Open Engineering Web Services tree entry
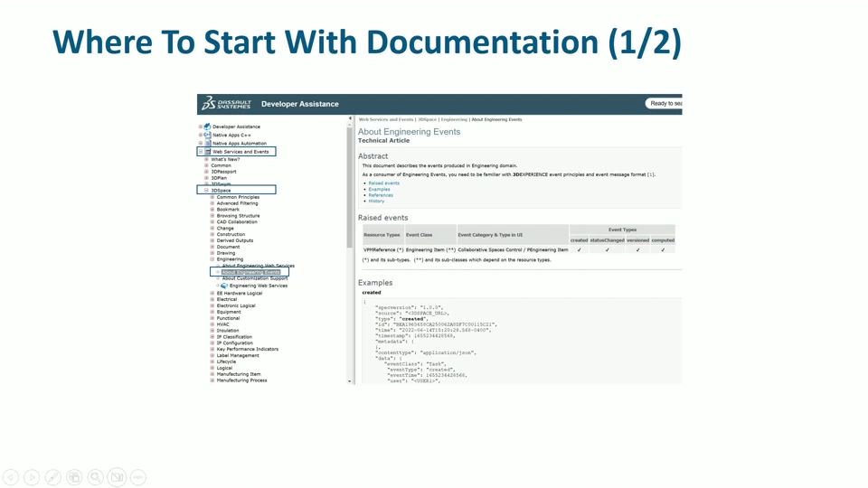 [x=259, y=286]
